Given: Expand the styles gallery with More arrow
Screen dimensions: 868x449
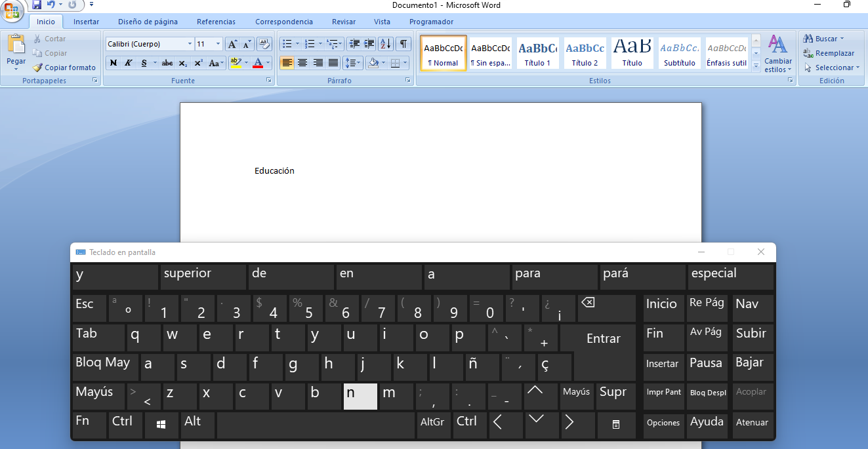Looking at the screenshot, I should pyautogui.click(x=756, y=66).
